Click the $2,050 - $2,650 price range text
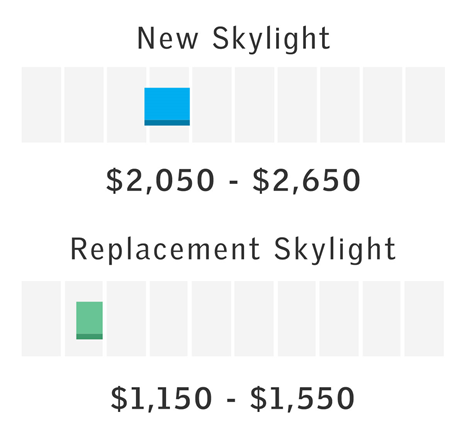Screen dimensions: 460x432 (x=233, y=181)
